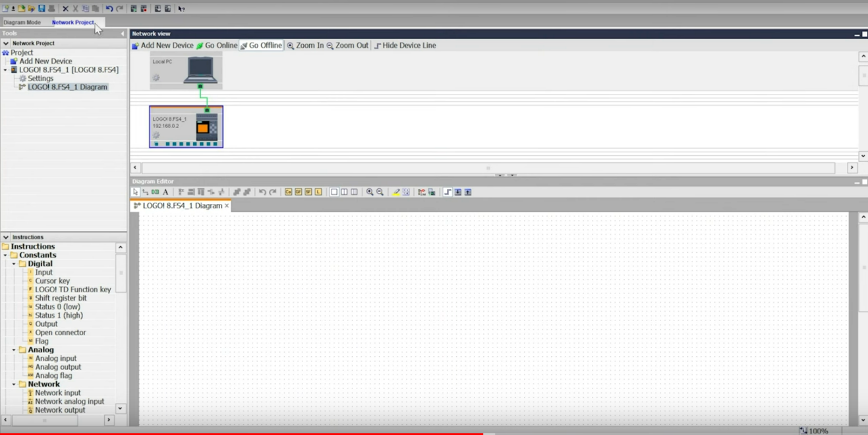Click the LOGO to PC upload icon

[x=168, y=9]
